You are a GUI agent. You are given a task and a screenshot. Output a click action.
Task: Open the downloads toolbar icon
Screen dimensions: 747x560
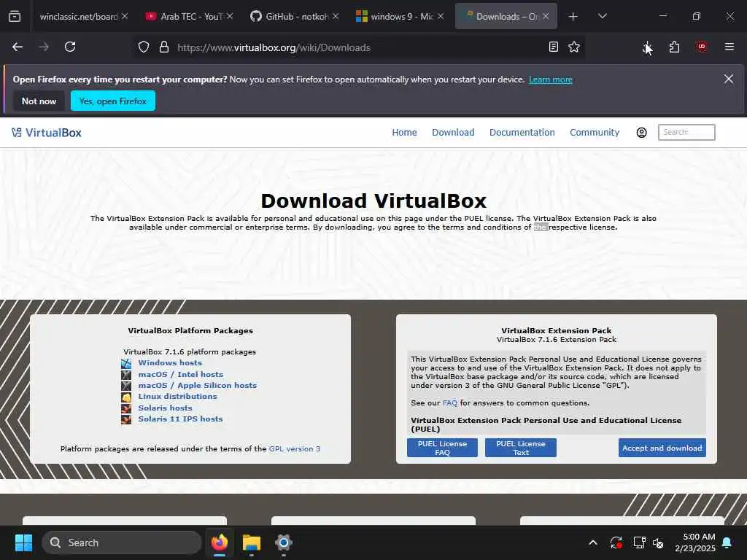coord(648,47)
